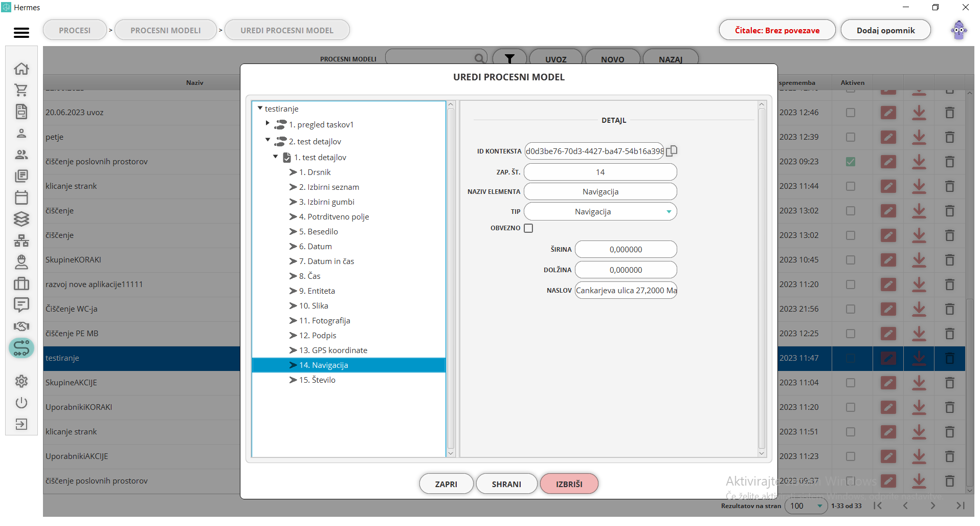Open the UREDI PROCESNI MODEL breadcrumb
The height and width of the screenshot is (526, 980).
click(x=287, y=30)
